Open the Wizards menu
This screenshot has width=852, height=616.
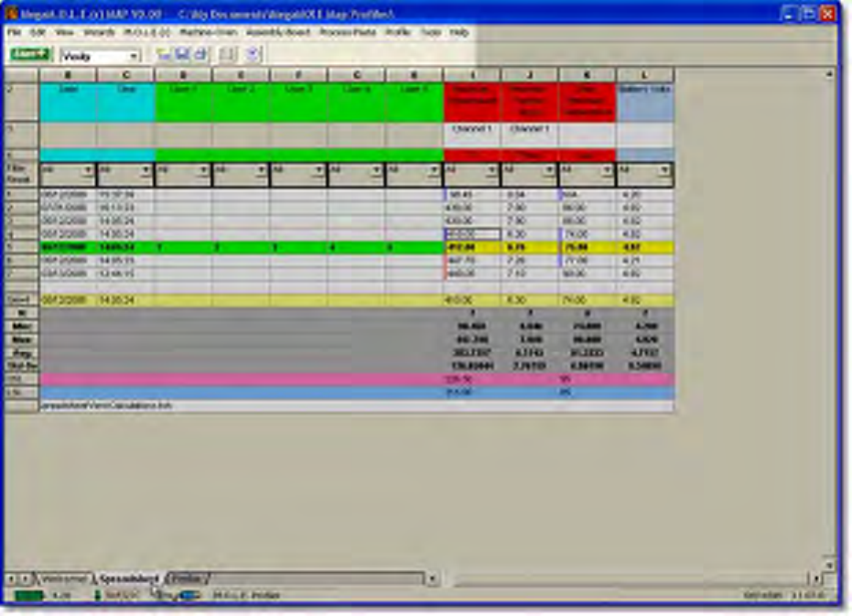click(x=99, y=33)
